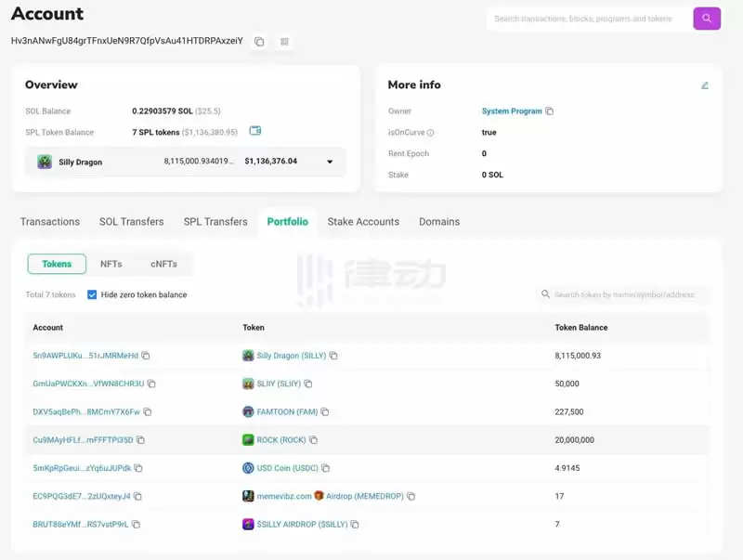This screenshot has width=743, height=560.
Task: Copy the account address at top
Action: (259, 42)
